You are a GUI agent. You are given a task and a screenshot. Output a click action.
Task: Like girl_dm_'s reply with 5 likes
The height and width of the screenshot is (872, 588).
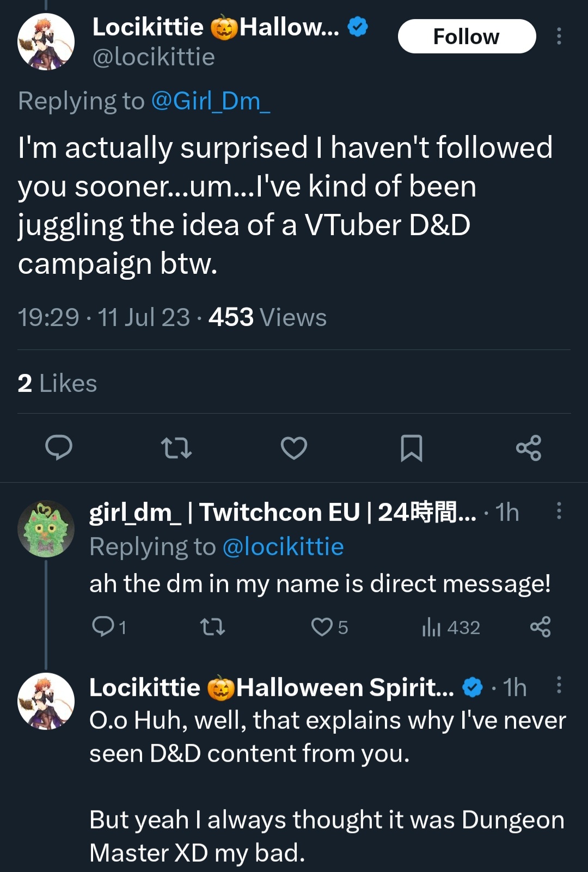point(322,627)
